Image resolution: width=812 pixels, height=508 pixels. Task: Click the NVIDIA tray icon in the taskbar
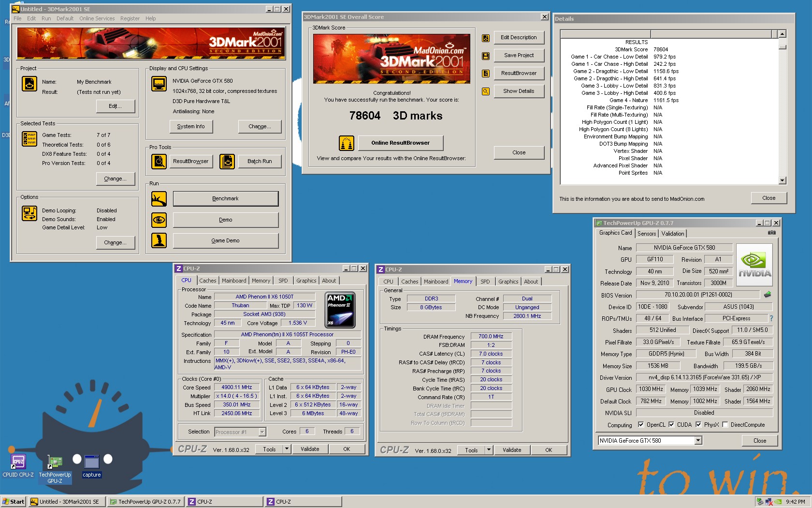778,502
